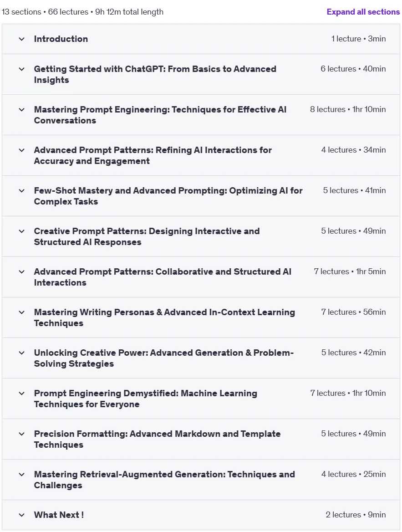The image size is (402, 532).
Task: Expand Getting Started with ChatGPT chevron
Action: tap(22, 69)
